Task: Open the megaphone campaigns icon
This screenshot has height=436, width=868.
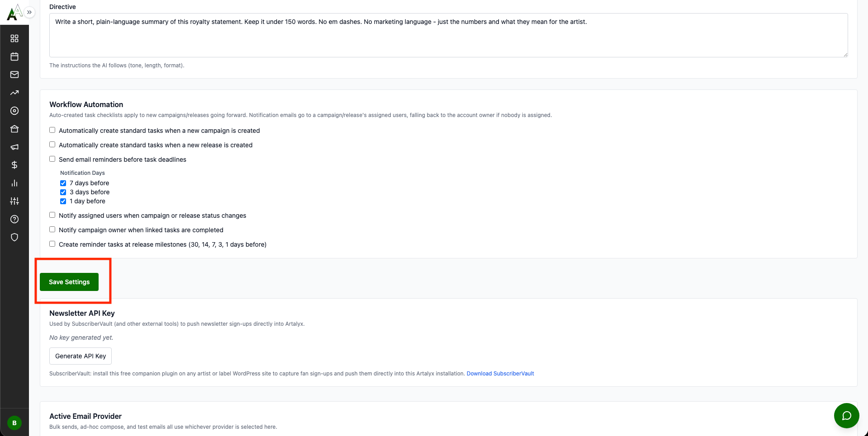Action: click(14, 147)
